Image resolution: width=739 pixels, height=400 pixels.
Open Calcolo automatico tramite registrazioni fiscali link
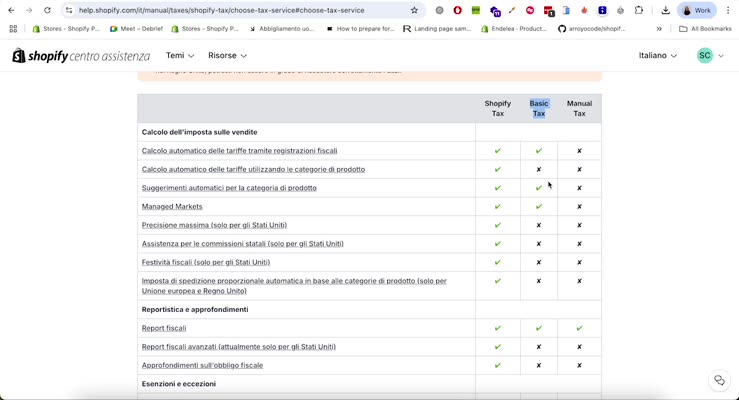coord(239,151)
